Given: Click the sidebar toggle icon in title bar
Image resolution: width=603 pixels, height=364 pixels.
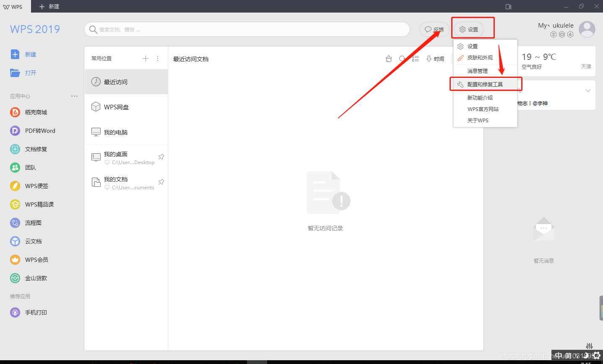Looking at the screenshot, I should coord(508,6).
